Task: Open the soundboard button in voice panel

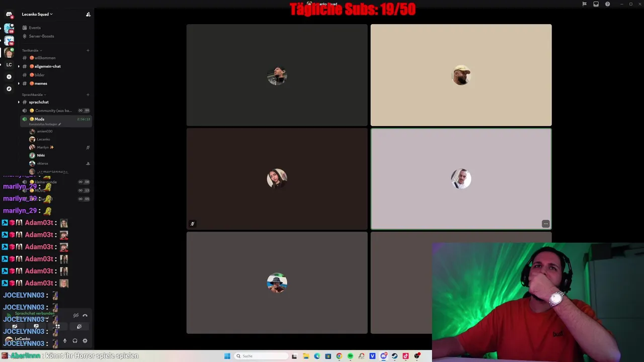Action: pyautogui.click(x=79, y=326)
